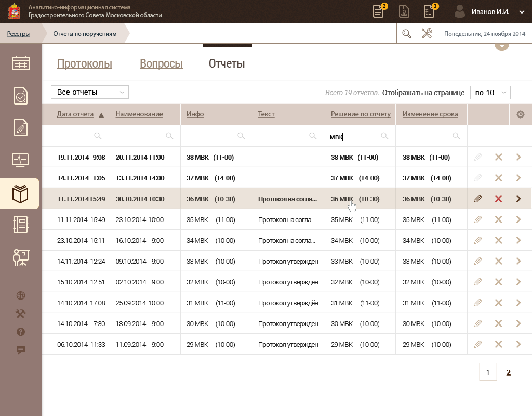This screenshot has width=532, height=416.
Task: Click the Инфо column filter field
Action: pyautogui.click(x=217, y=136)
